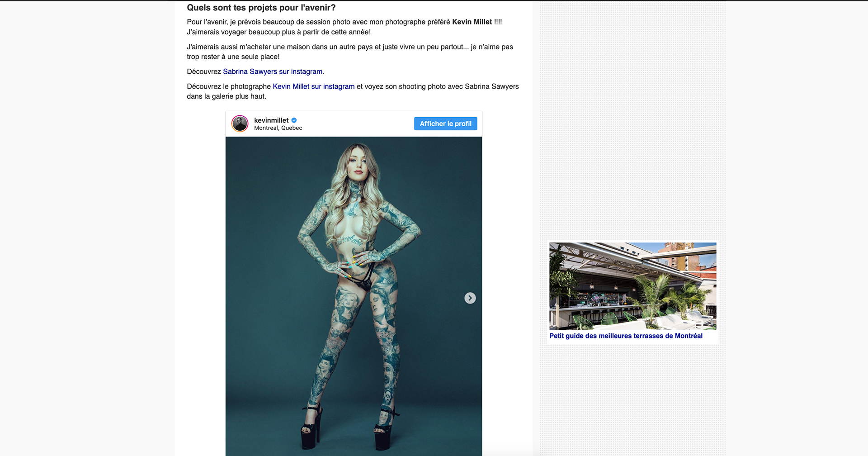This screenshot has width=868, height=456.
Task: Click the heading Quels sont tes projets
Action: (x=261, y=8)
